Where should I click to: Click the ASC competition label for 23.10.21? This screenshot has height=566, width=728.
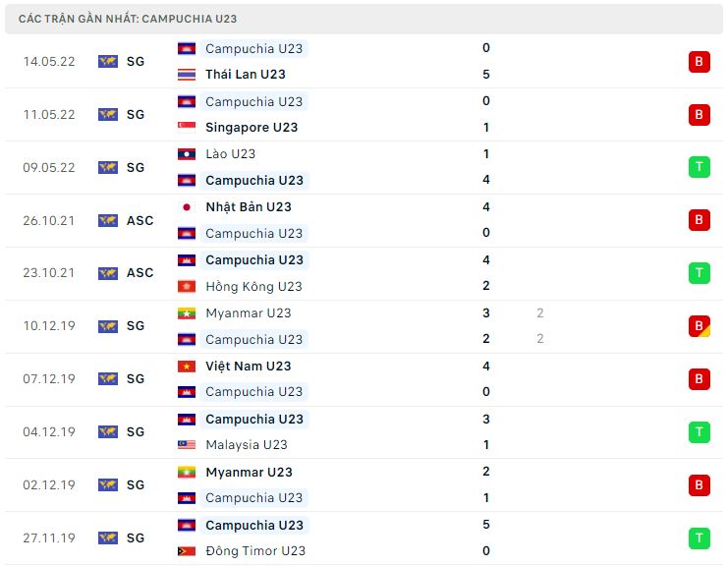point(140,272)
